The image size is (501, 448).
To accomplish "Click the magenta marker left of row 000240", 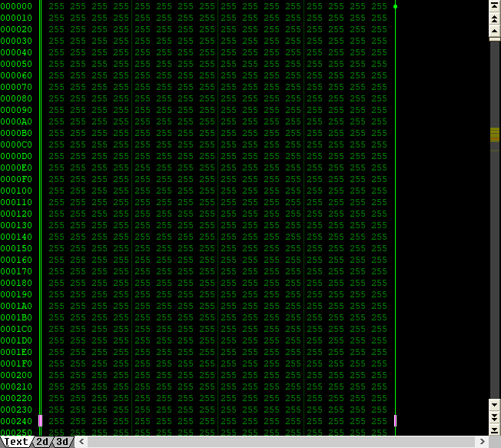I will pos(40,421).
